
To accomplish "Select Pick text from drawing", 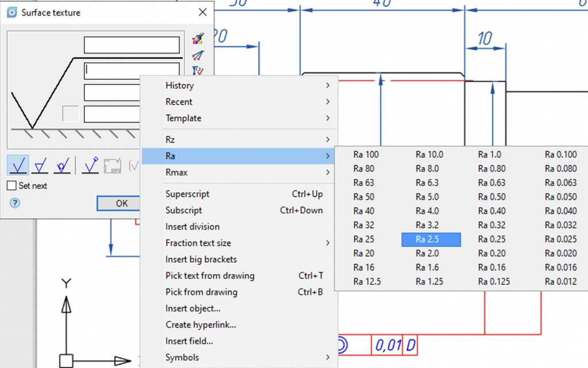I will tap(210, 276).
